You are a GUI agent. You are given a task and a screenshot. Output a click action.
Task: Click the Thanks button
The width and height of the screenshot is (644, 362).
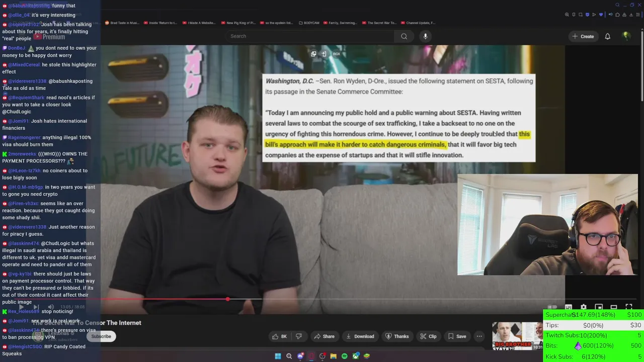(x=397, y=336)
